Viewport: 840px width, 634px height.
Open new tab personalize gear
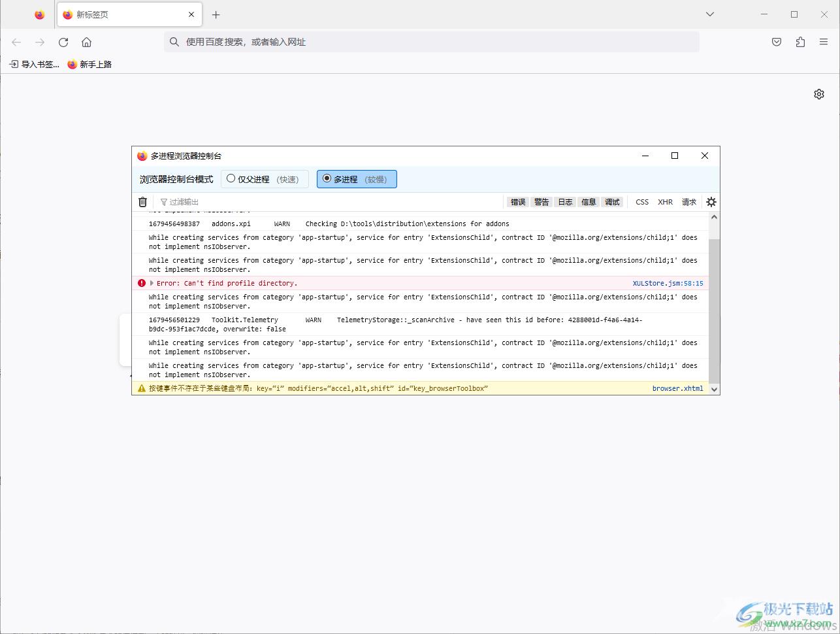819,94
